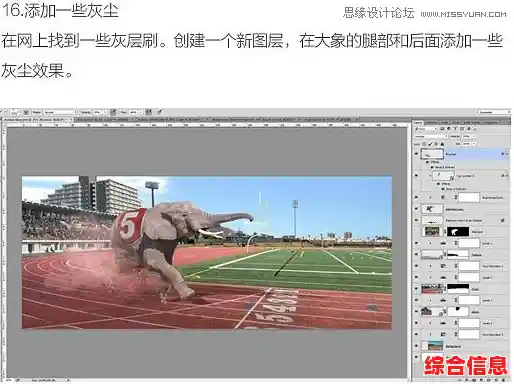514x384 pixels.
Task: Filter layers by shape layer icon
Action: click(x=462, y=129)
